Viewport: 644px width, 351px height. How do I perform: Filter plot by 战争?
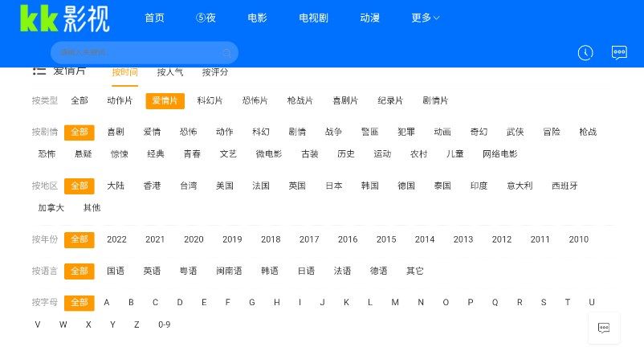coord(333,132)
